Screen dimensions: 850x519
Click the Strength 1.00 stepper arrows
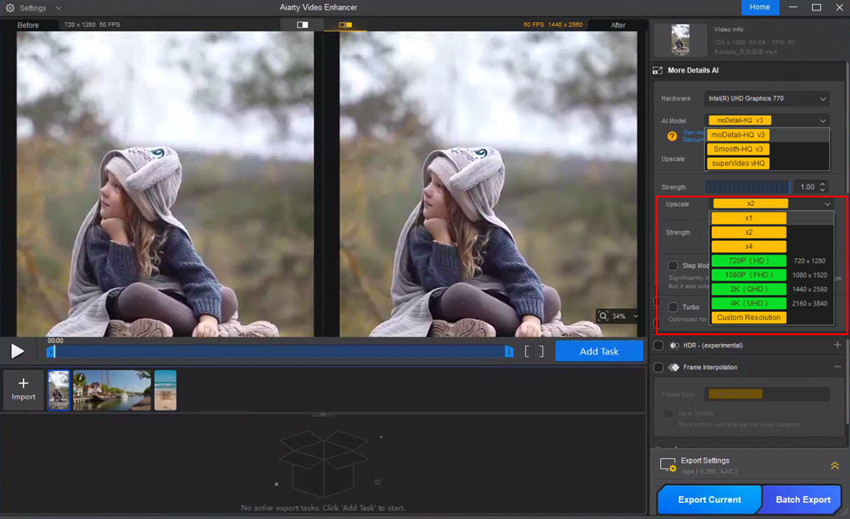click(822, 187)
